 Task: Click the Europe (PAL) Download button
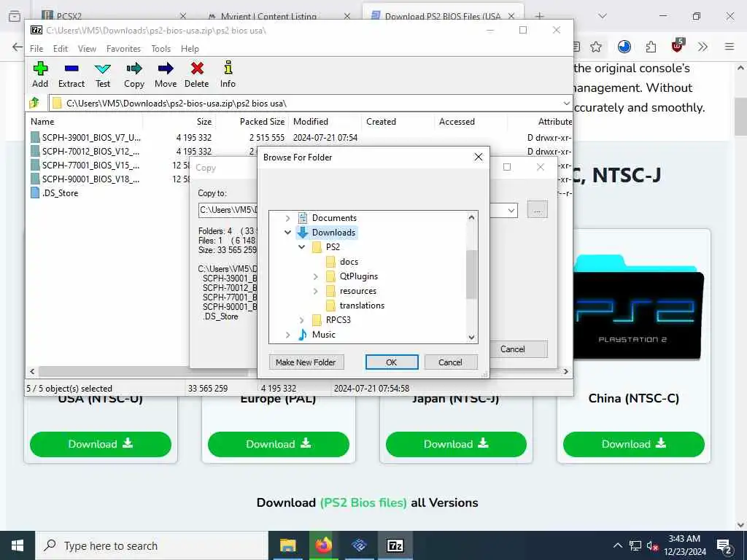(x=278, y=444)
